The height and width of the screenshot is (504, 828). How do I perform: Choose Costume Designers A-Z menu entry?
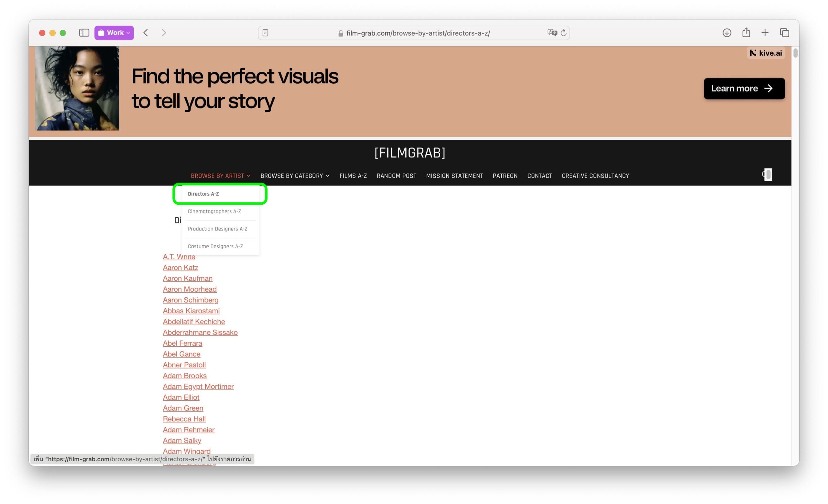coord(215,246)
